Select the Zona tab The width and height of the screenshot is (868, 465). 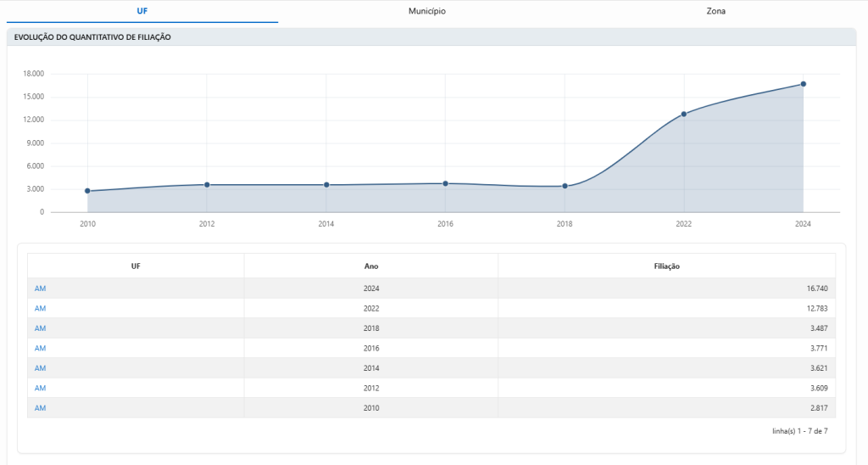(715, 11)
